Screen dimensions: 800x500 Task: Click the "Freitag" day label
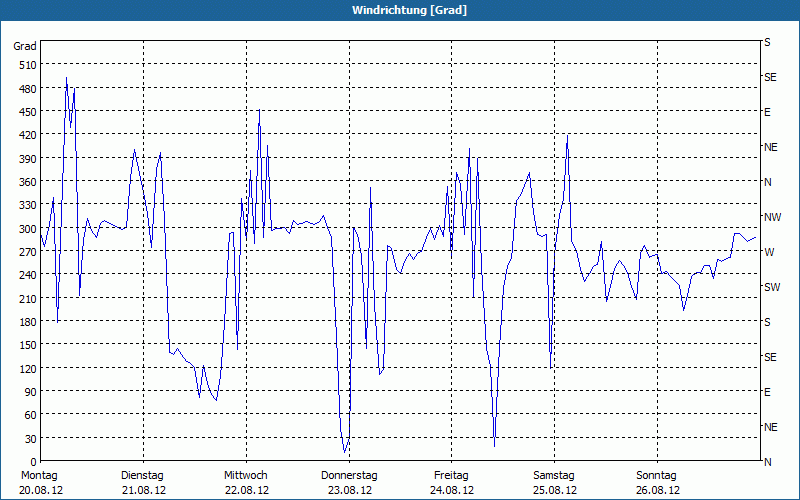coord(451,476)
